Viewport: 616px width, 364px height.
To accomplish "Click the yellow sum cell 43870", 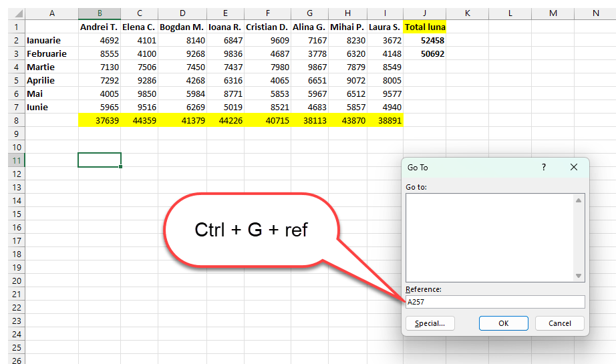I will [x=347, y=120].
